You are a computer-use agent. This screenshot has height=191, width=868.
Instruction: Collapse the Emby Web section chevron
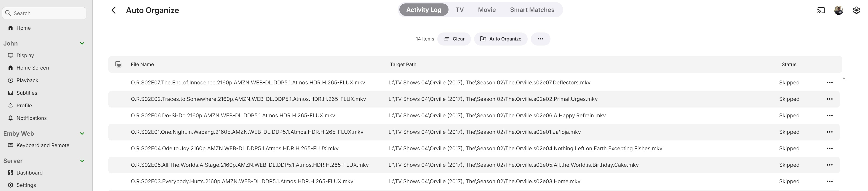tap(82, 134)
